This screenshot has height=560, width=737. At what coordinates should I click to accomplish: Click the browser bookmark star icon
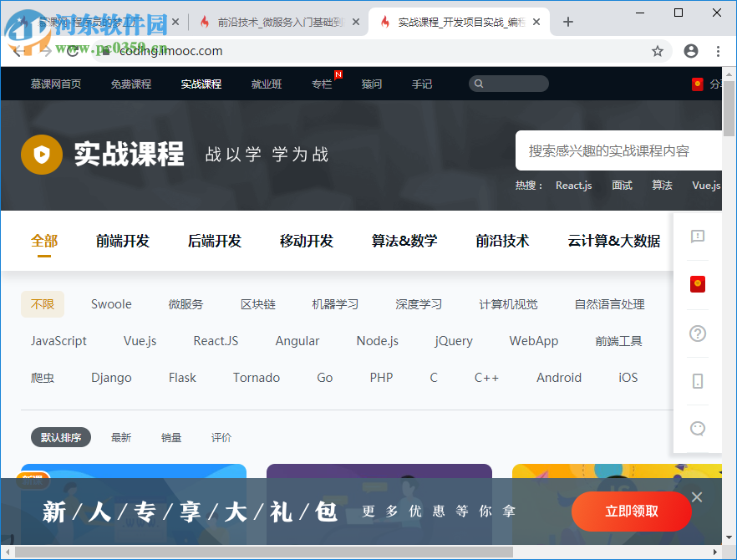point(657,51)
